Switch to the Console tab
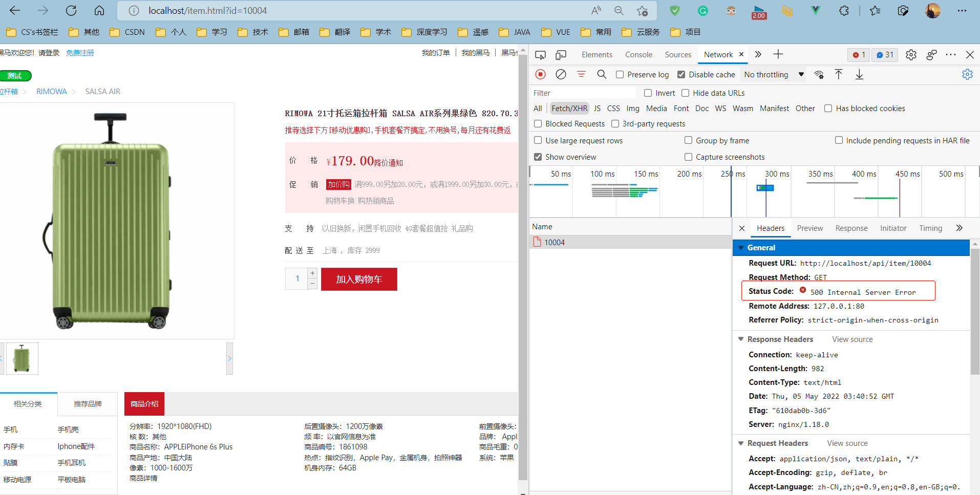The image size is (980, 495). click(x=638, y=55)
